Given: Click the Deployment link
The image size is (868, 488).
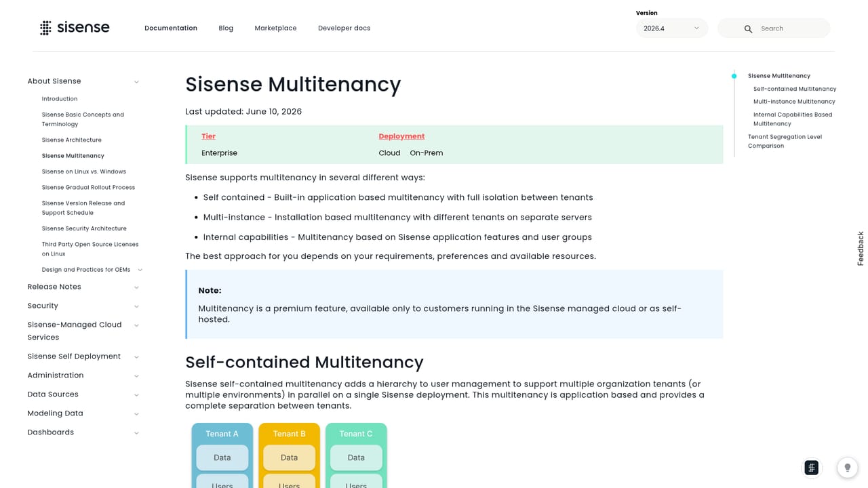Looking at the screenshot, I should pyautogui.click(x=401, y=136).
